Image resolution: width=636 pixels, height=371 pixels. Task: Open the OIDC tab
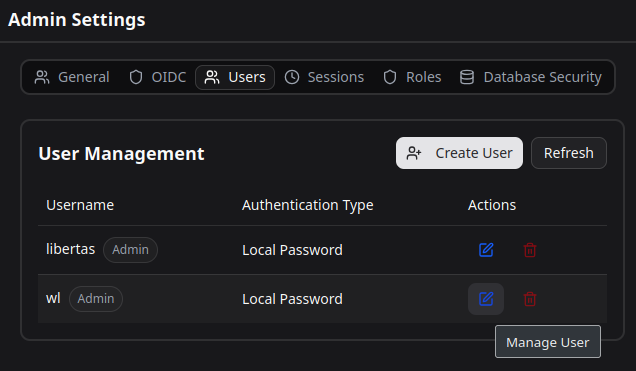[157, 77]
